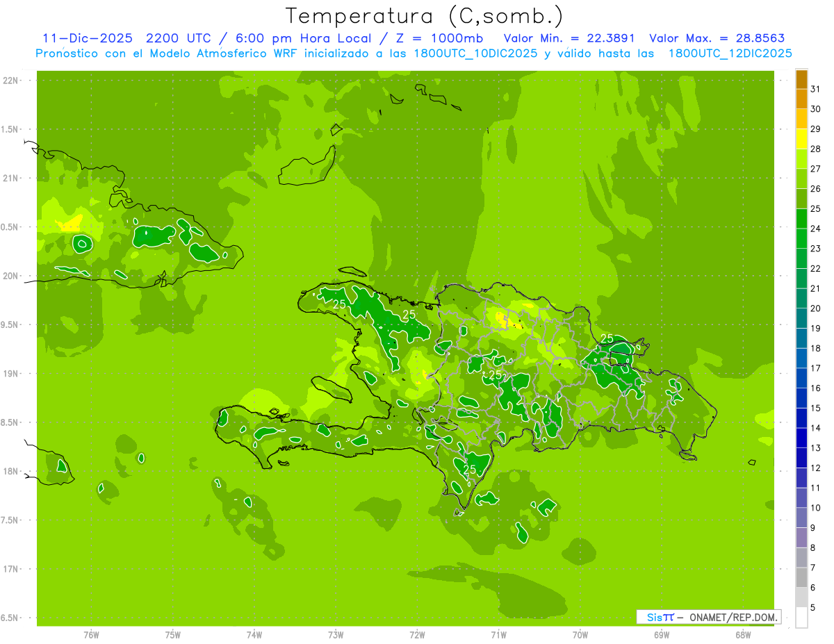834x644 pixels.
Task: Click the "Temperatura (C,somb.)" chart title
Action: pyautogui.click(x=425, y=16)
